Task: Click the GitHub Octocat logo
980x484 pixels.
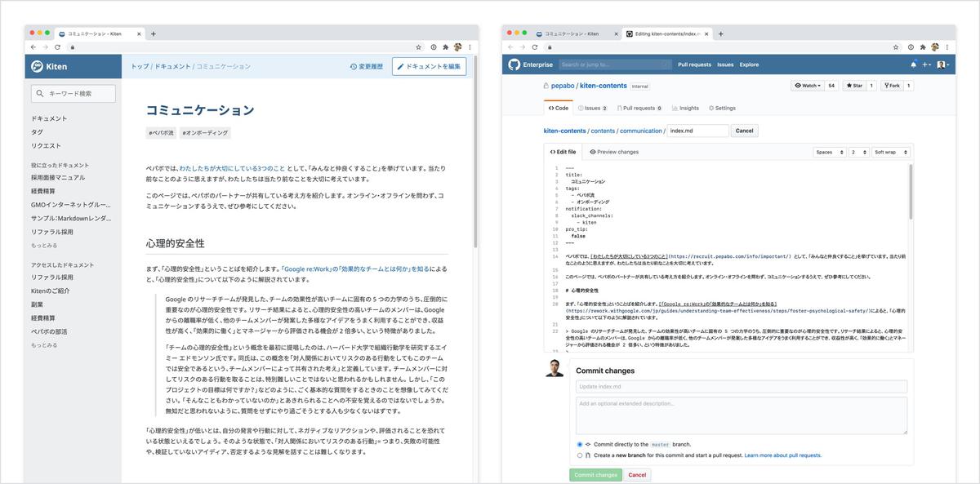Action: tap(514, 64)
